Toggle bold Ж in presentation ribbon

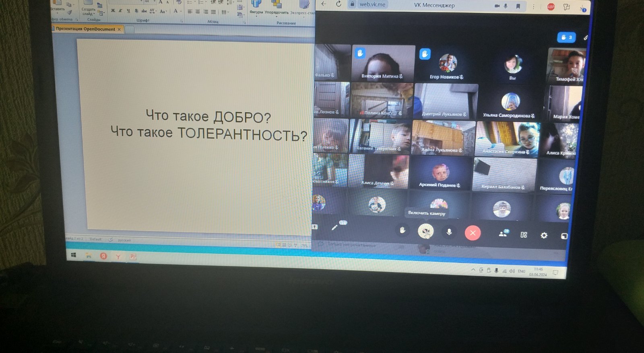click(113, 10)
